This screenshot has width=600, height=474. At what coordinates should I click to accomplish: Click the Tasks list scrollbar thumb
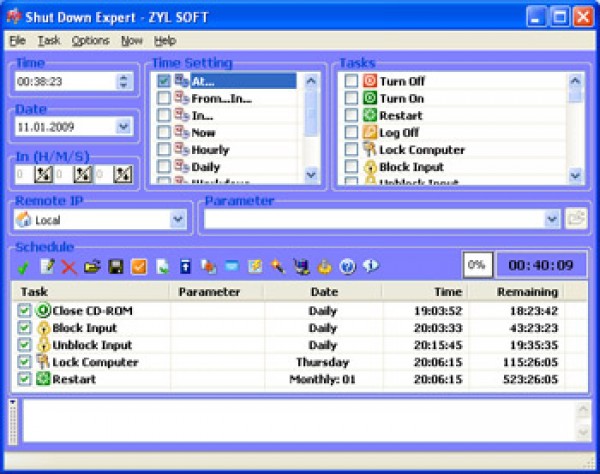575,95
